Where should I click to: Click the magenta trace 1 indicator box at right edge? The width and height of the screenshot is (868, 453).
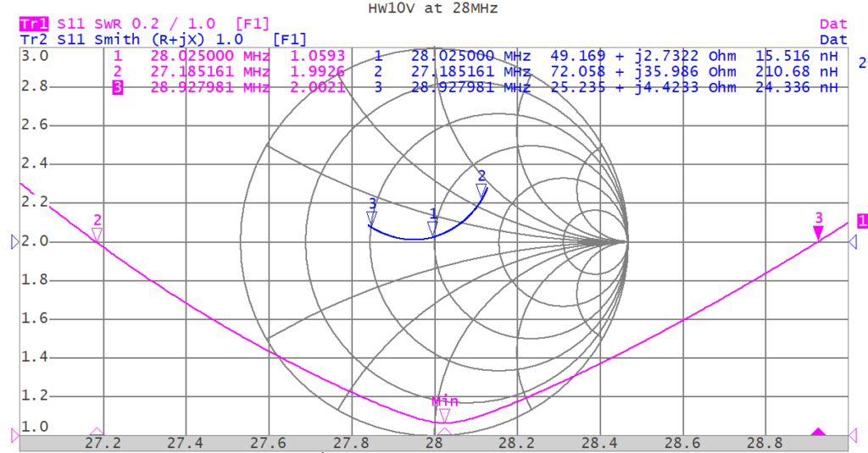pyautogui.click(x=862, y=221)
